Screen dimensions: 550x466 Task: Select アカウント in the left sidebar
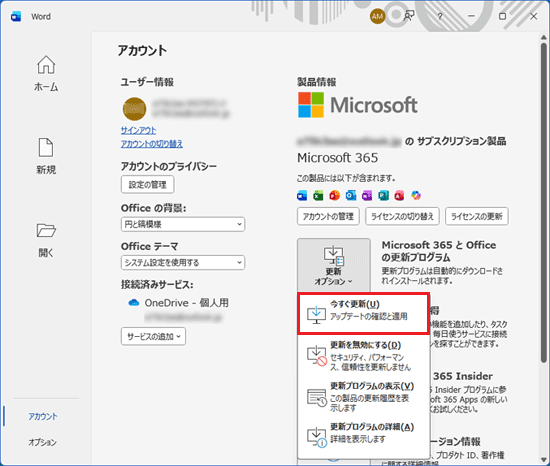pyautogui.click(x=42, y=416)
